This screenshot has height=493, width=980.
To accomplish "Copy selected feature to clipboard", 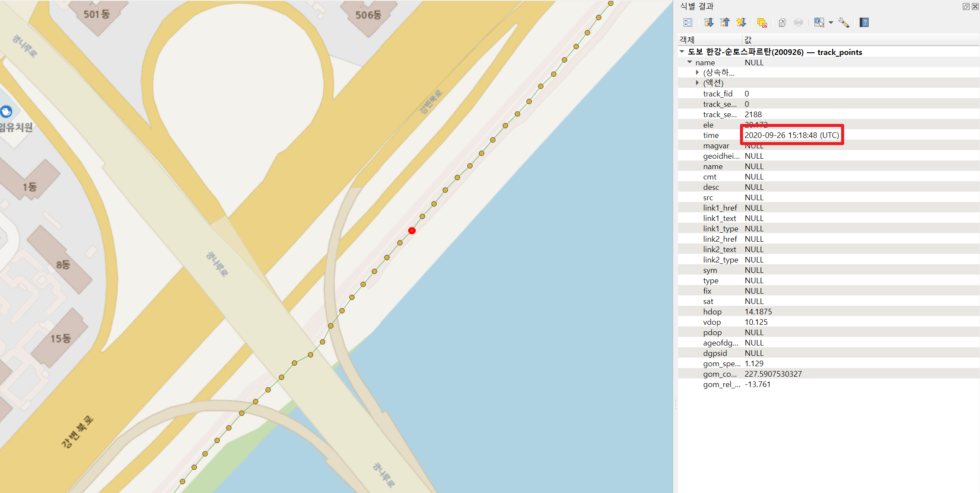I will pyautogui.click(x=782, y=22).
